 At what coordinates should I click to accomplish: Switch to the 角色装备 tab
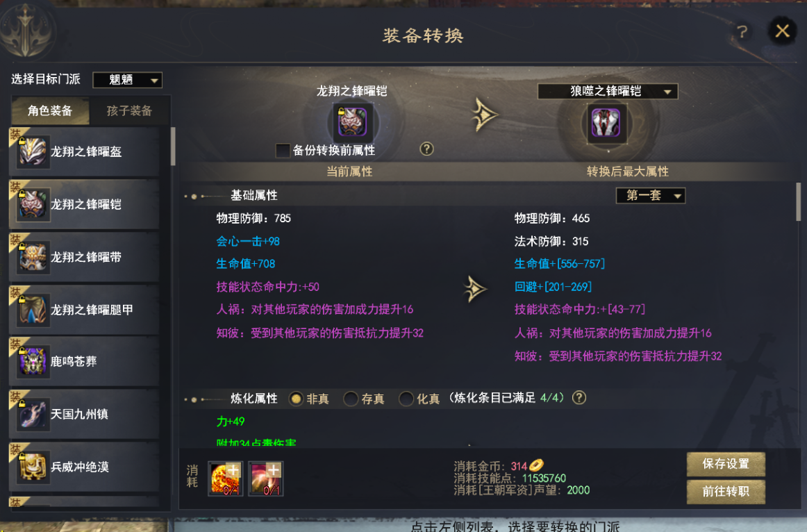pyautogui.click(x=50, y=110)
